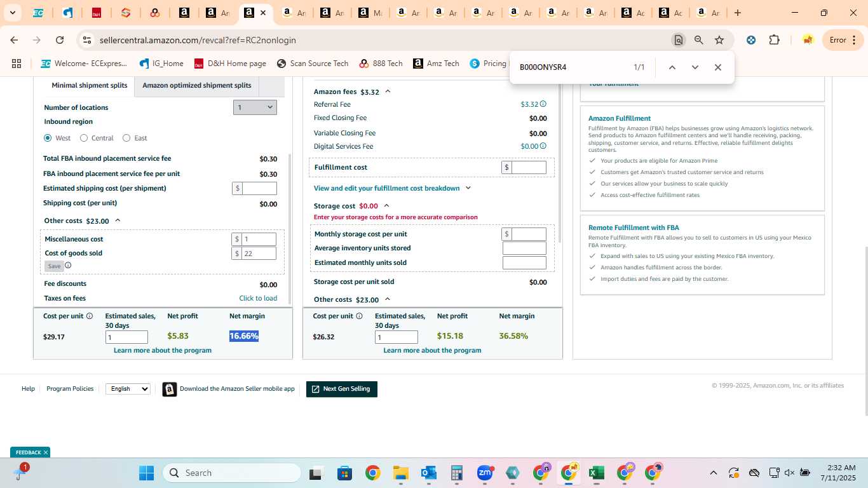Switch to Amazon optimized shipment splits tab
Screen dimensions: 868x488
[x=197, y=85]
